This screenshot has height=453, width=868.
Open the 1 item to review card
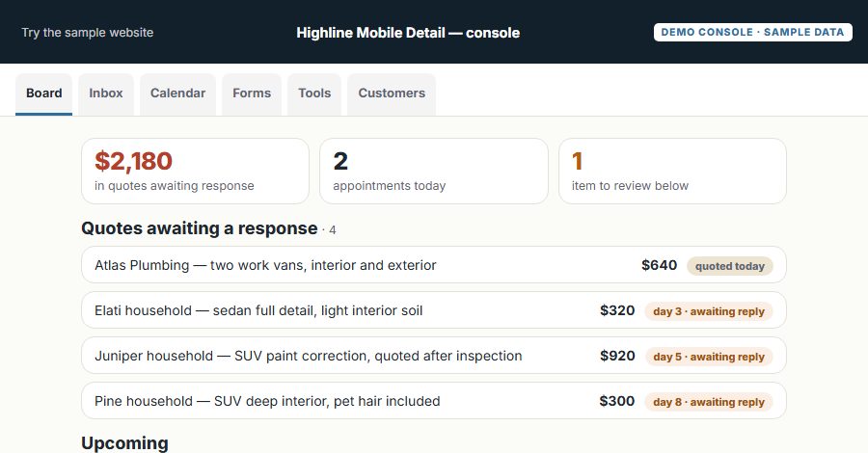(672, 171)
